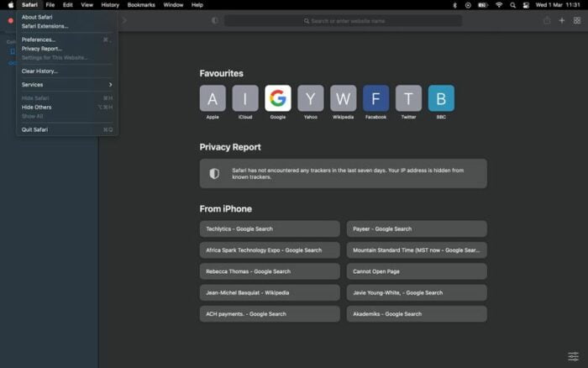Click the screen recording status icon
Image resolution: width=588 pixels, height=368 pixels.
pyautogui.click(x=468, y=5)
